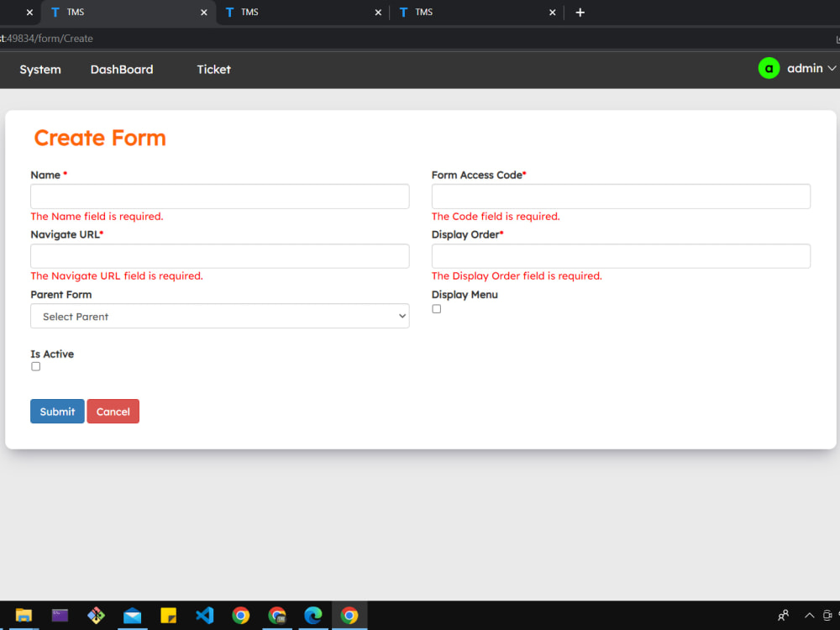Image resolution: width=840 pixels, height=630 pixels.
Task: Open the DashBoard menu
Action: tap(122, 70)
